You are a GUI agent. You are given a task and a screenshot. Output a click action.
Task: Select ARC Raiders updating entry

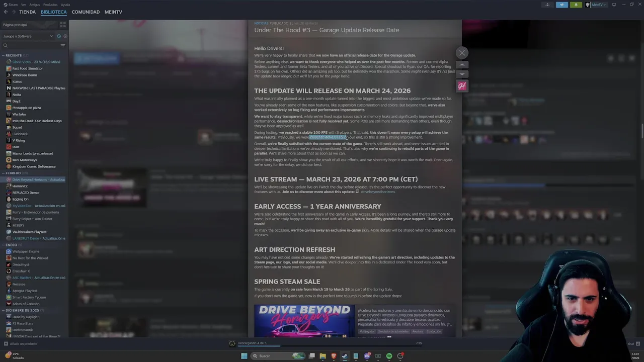(36, 278)
